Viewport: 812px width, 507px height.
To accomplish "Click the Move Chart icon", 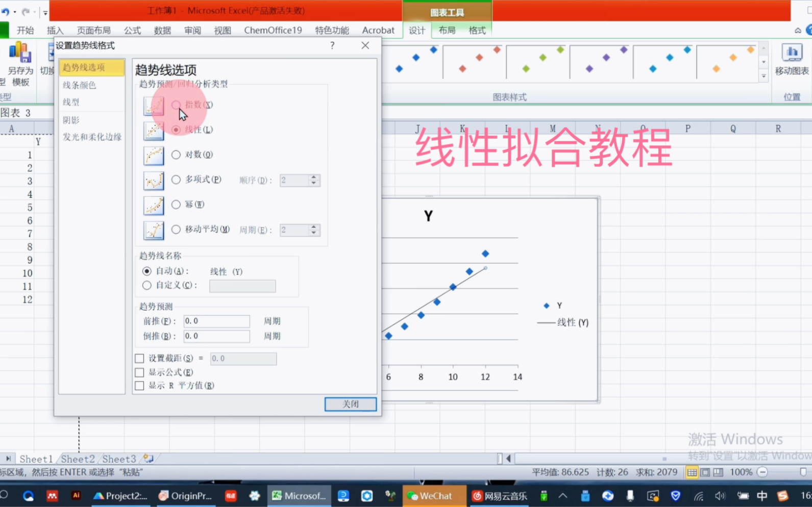I will 792,53.
